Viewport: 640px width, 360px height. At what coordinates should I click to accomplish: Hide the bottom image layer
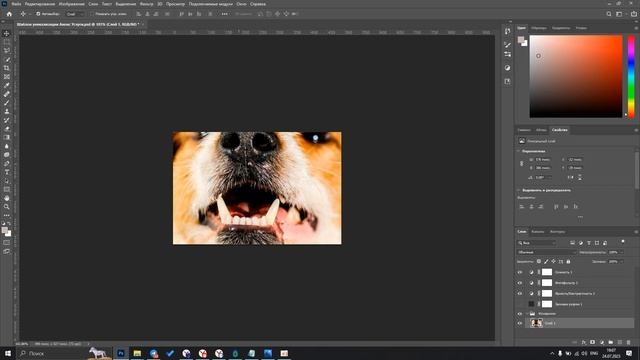520,323
